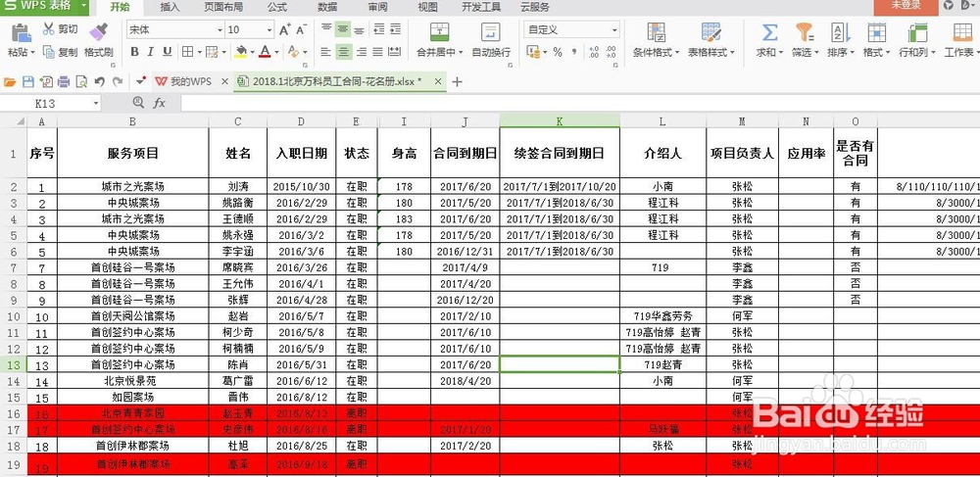Click the percent style icon

tap(558, 52)
